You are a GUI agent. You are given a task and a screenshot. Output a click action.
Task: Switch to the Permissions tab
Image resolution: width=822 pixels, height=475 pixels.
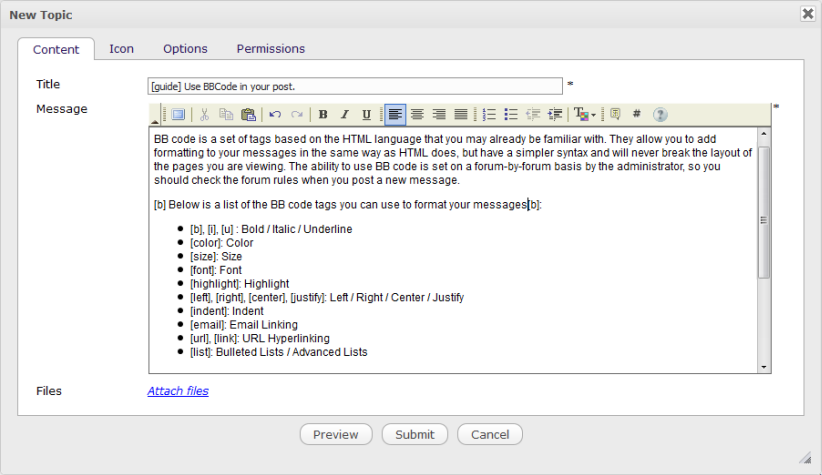pyautogui.click(x=270, y=48)
